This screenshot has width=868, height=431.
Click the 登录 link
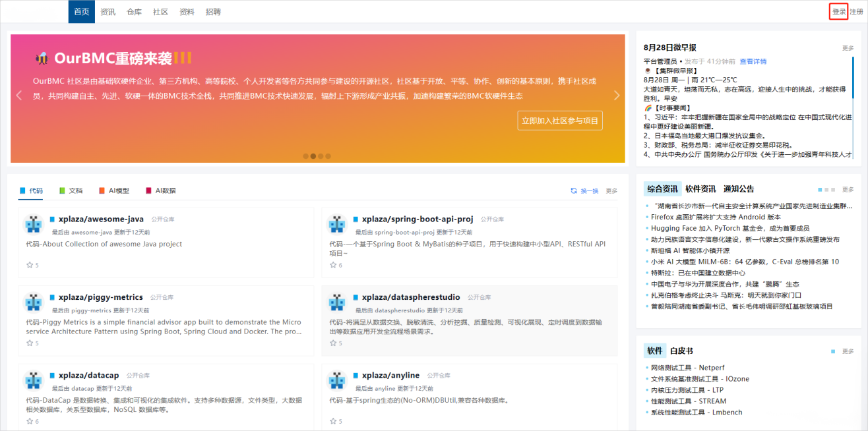pos(838,12)
